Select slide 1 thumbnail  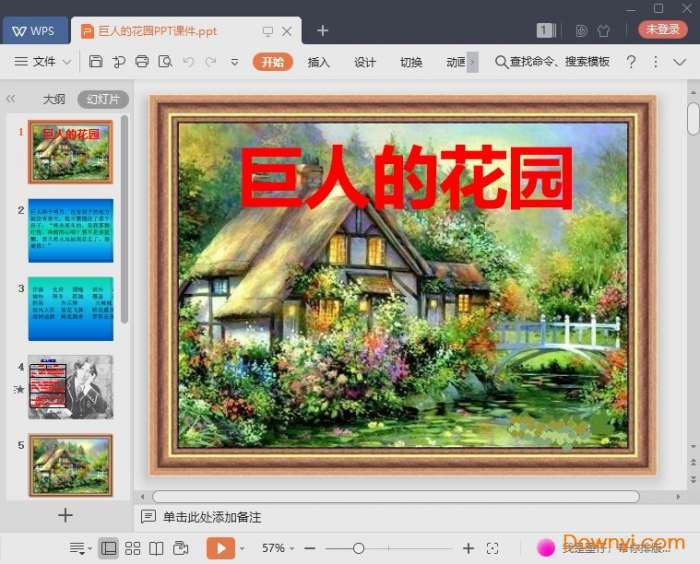coord(71,152)
